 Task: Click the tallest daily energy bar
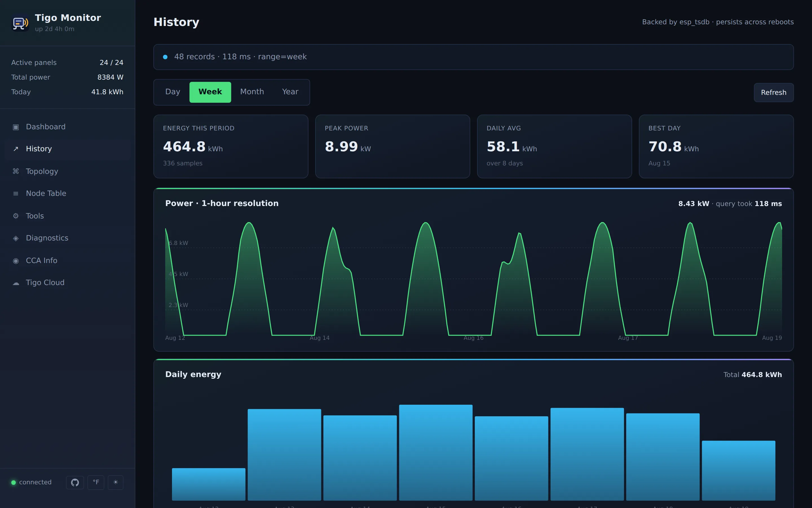tap(436, 453)
